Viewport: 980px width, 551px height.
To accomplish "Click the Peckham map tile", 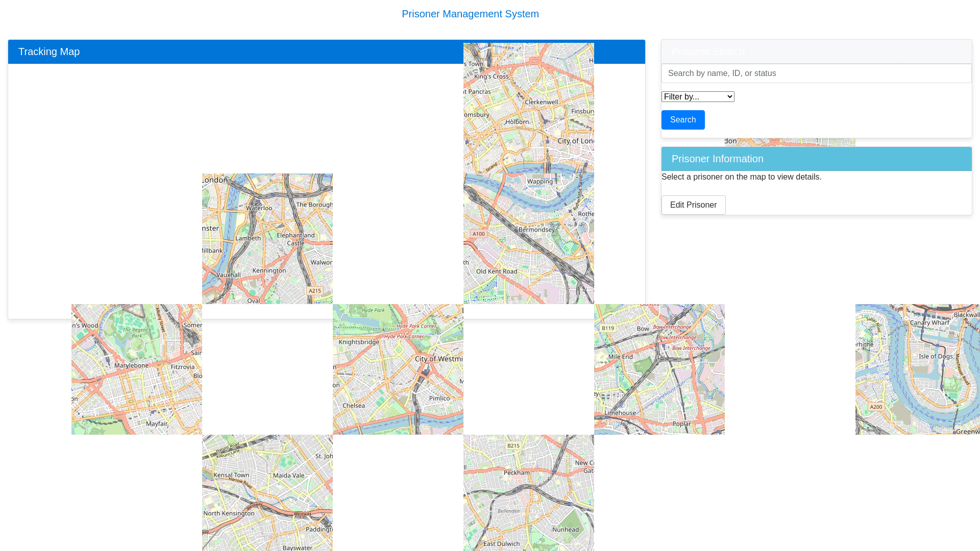I will click(x=528, y=493).
